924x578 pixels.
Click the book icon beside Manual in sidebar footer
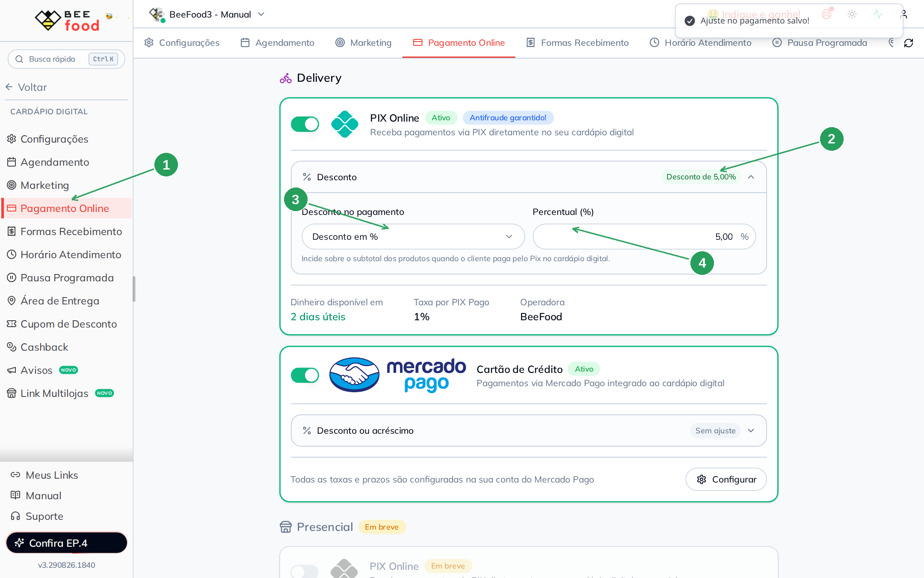pos(15,495)
